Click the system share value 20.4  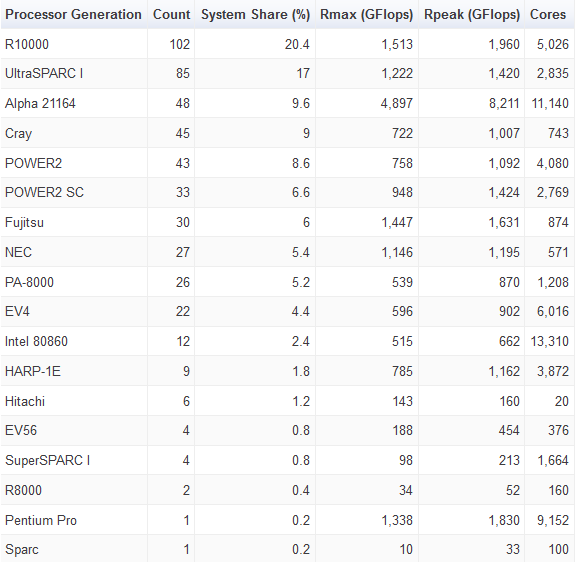tap(297, 44)
